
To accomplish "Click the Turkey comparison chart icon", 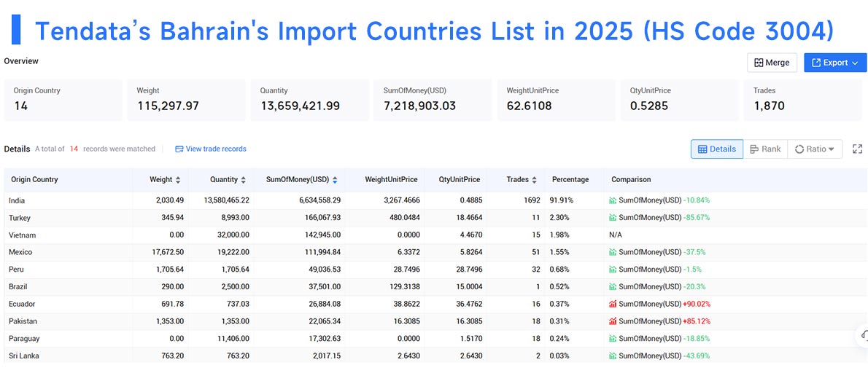I will click(613, 218).
